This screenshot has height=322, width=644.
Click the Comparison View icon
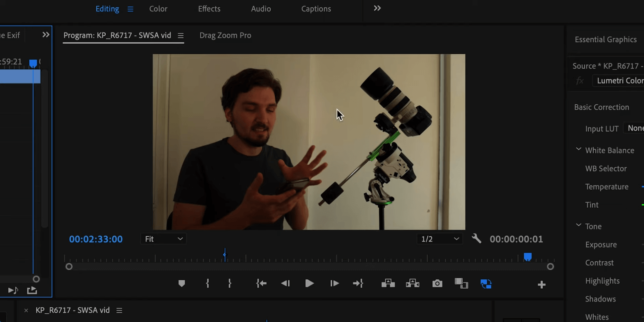462,283
